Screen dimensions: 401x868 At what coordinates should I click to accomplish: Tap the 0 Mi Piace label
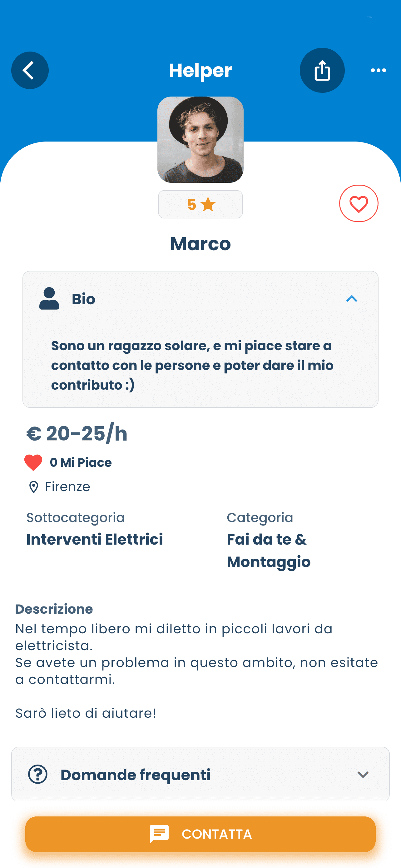[x=81, y=463]
